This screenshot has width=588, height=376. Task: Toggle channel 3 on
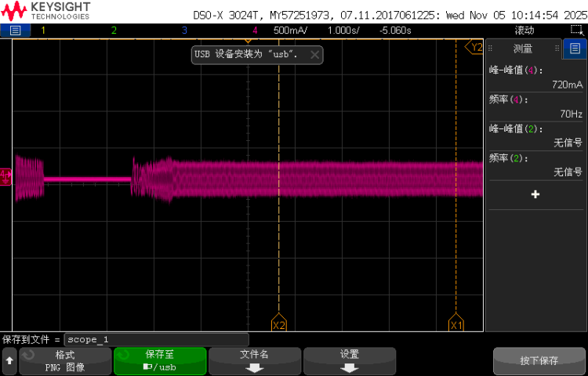coord(184,31)
